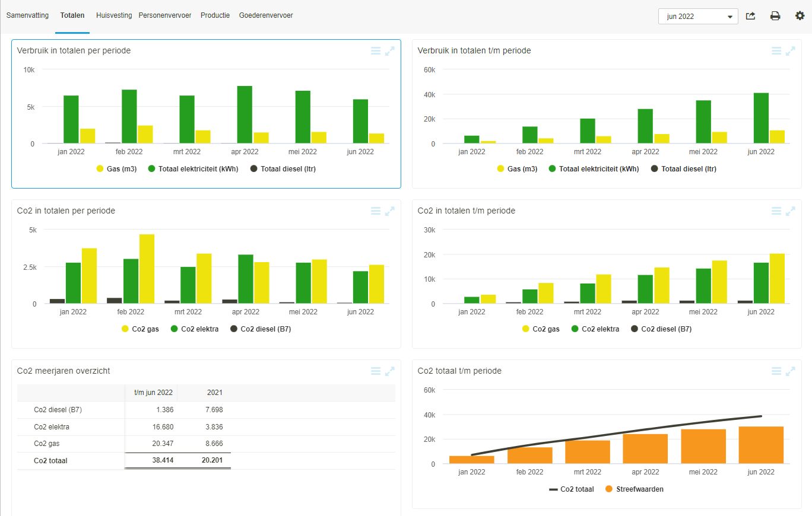Toggle 'Totaal elektriciteit (kWh)' legend in per periode chart
The width and height of the screenshot is (812, 516).
[x=193, y=169]
